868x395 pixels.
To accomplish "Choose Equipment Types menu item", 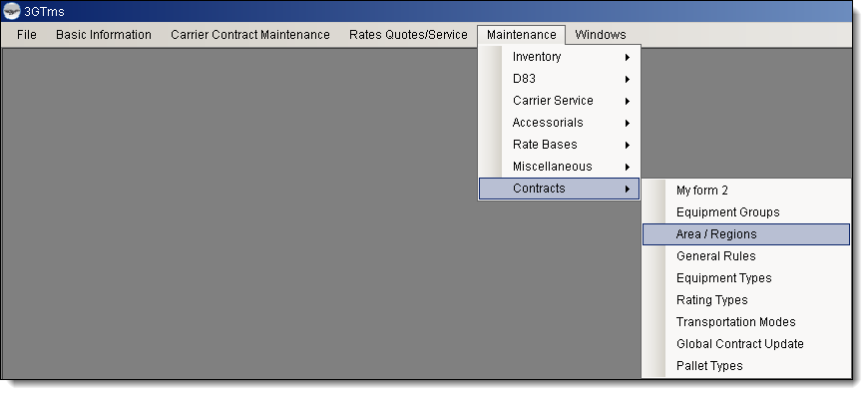I will click(746, 278).
